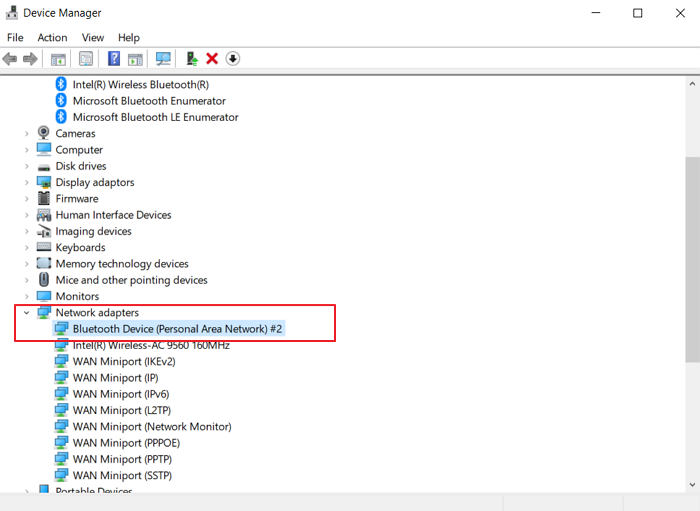Collapse the Network adapters category
This screenshot has width=700, height=511.
[x=27, y=313]
